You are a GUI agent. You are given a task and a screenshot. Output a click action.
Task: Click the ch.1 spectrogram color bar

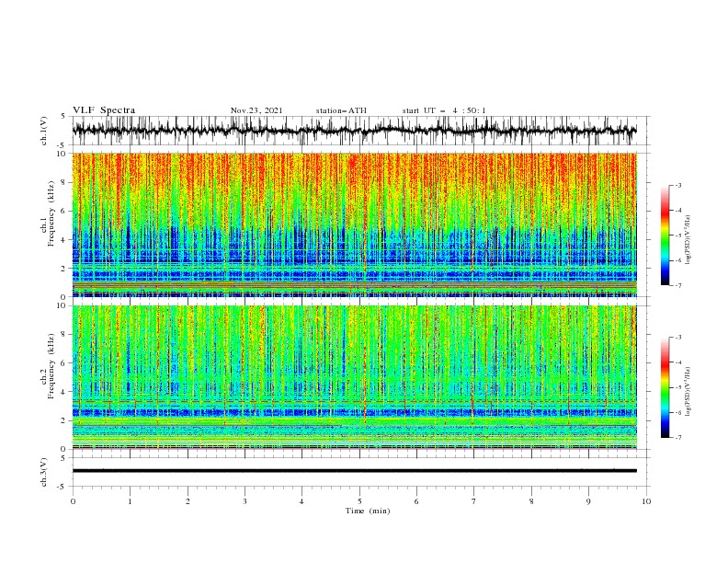point(665,236)
